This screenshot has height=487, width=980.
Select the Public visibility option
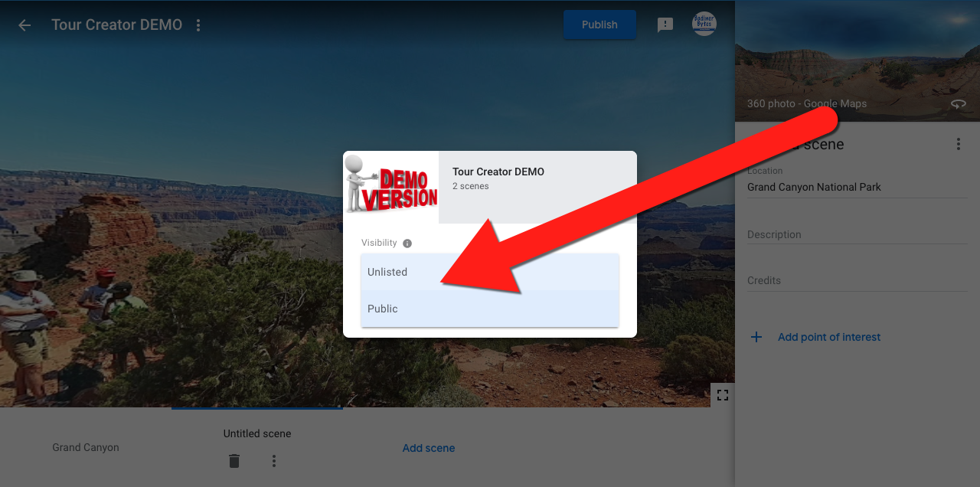[490, 309]
